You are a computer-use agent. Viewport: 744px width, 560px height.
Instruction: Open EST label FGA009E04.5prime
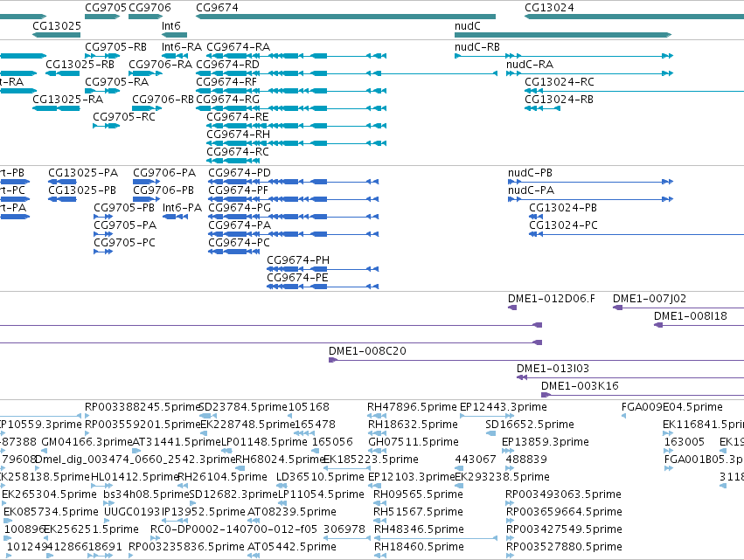[x=672, y=408]
